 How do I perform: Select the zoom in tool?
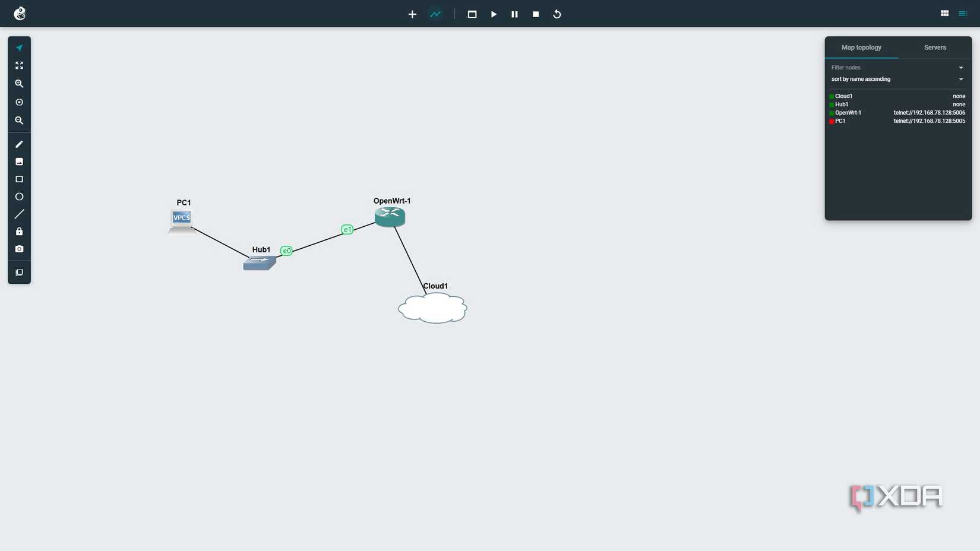[19, 84]
